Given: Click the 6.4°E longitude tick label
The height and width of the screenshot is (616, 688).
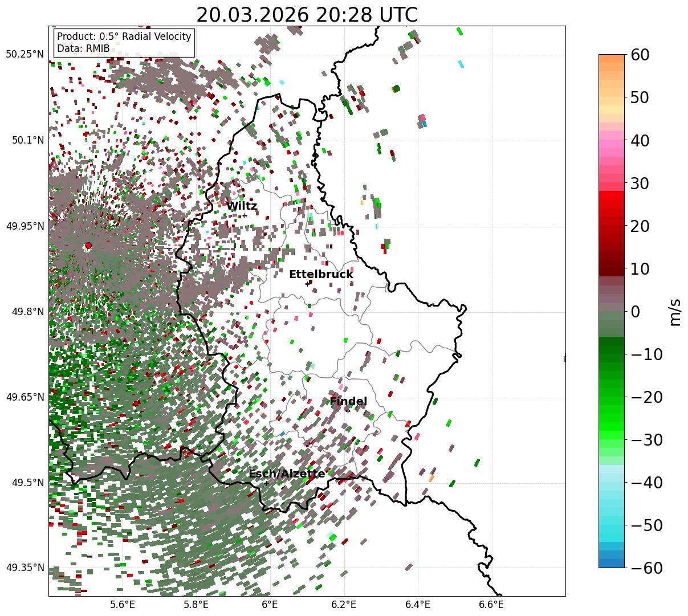Looking at the screenshot, I should [x=418, y=605].
